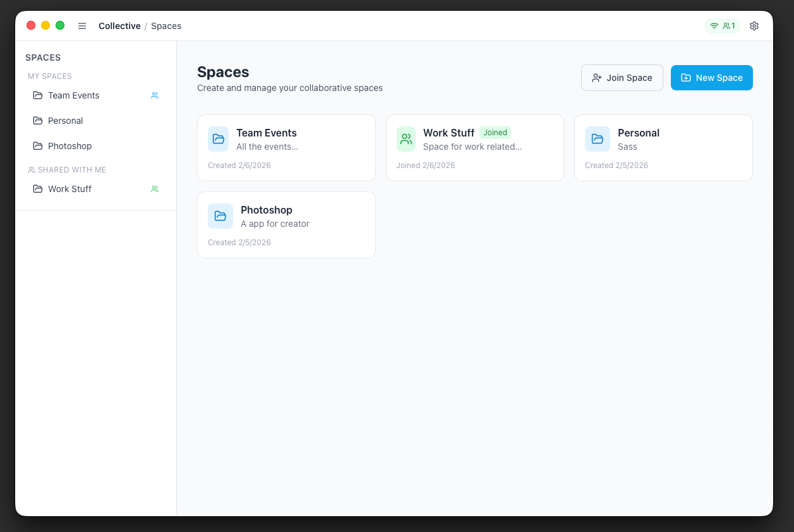
Task: Click the blue New Space button
Action: [x=711, y=77]
